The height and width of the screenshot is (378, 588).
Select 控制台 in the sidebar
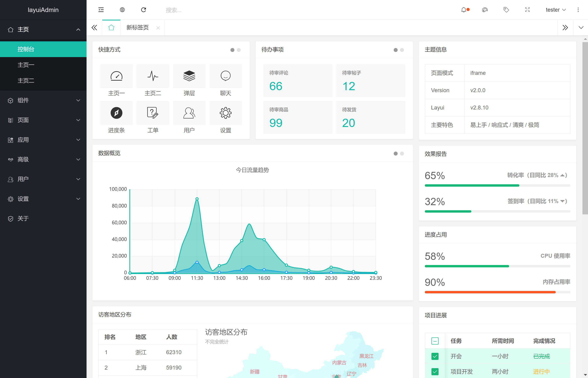[x=43, y=49]
